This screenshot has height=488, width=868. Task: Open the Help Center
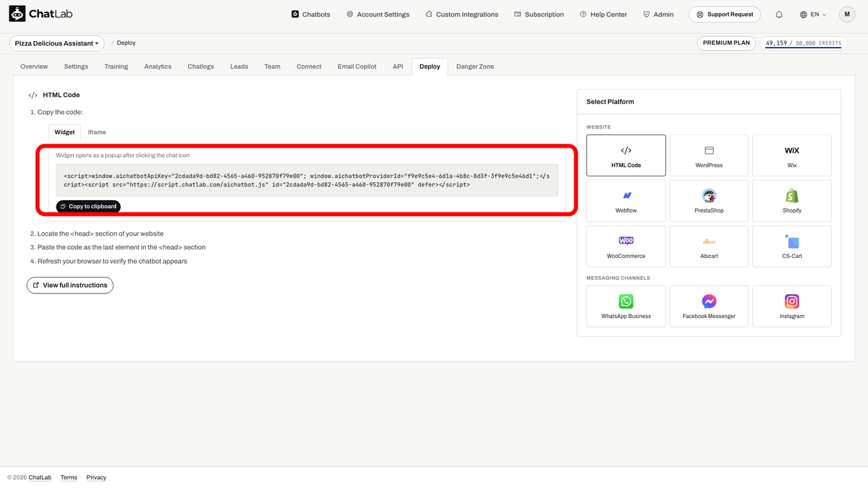point(603,14)
